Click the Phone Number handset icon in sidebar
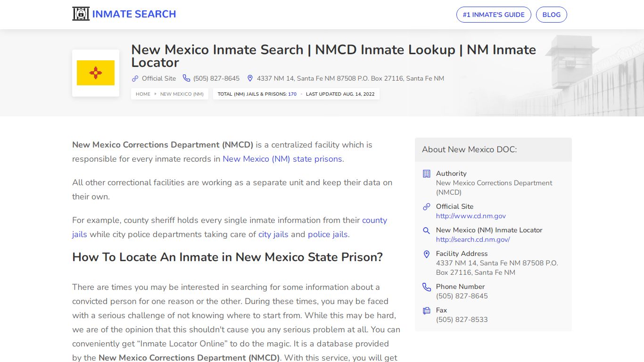This screenshot has width=644, height=362. (427, 287)
